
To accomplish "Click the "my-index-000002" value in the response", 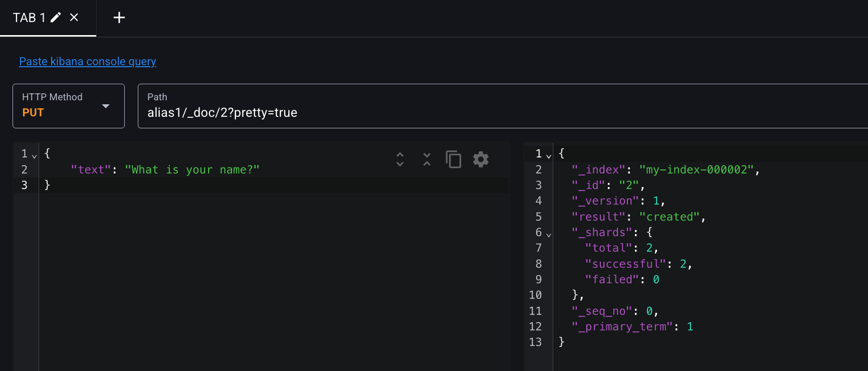I will pyautogui.click(x=696, y=170).
